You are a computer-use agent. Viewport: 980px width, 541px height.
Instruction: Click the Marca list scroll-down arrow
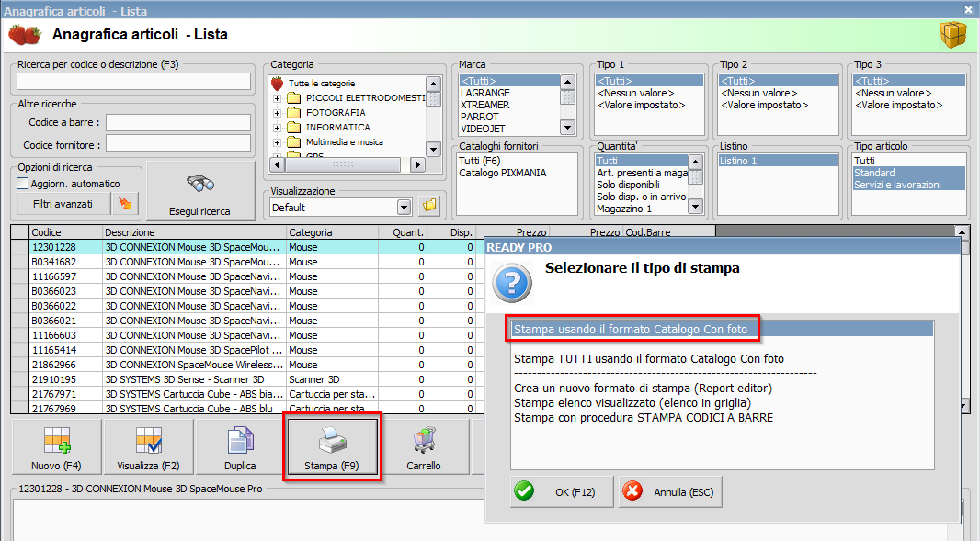(567, 128)
